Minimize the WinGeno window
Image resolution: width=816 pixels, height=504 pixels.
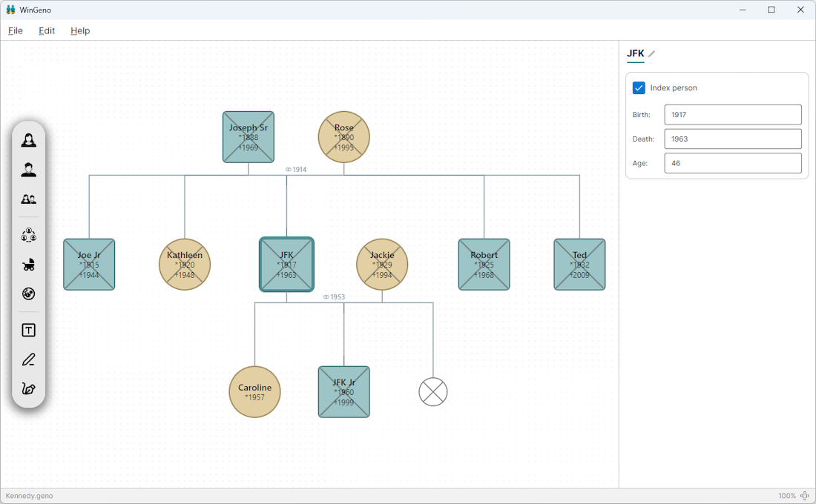[743, 10]
